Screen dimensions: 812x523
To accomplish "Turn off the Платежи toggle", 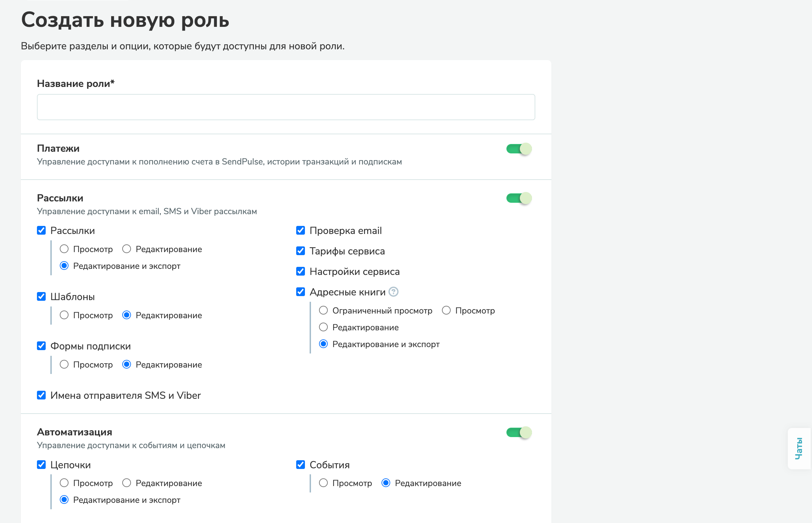I will 518,149.
